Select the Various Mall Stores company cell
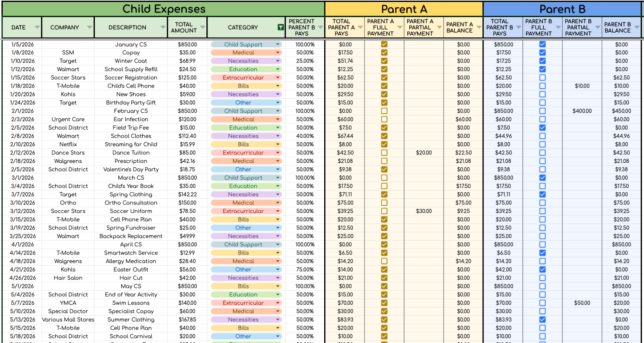The width and height of the screenshot is (644, 343). (x=68, y=320)
